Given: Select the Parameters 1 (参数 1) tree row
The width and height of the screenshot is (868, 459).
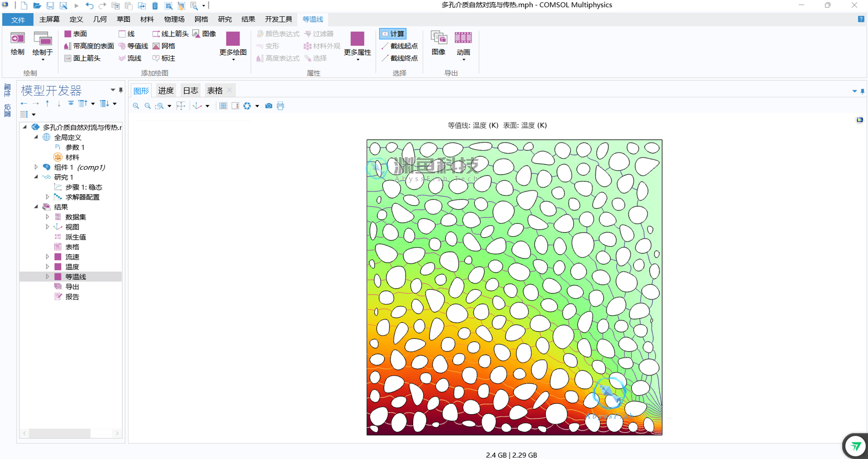Looking at the screenshot, I should (71, 147).
